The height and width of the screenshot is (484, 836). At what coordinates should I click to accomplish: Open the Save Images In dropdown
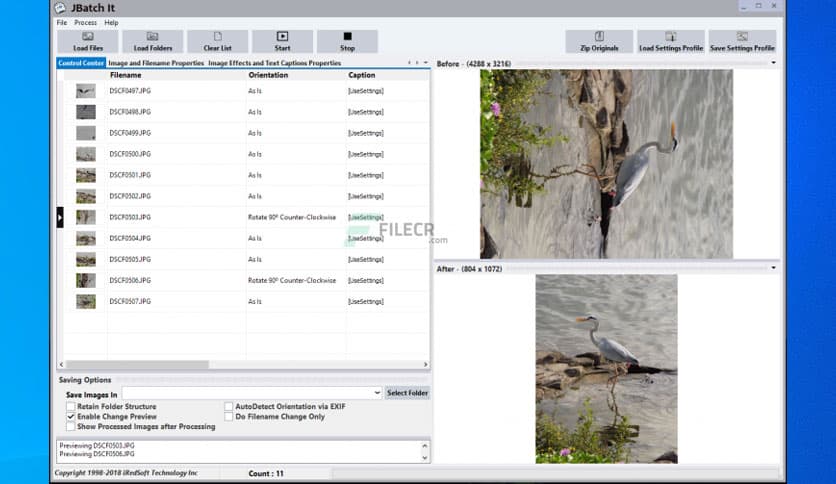(377, 393)
